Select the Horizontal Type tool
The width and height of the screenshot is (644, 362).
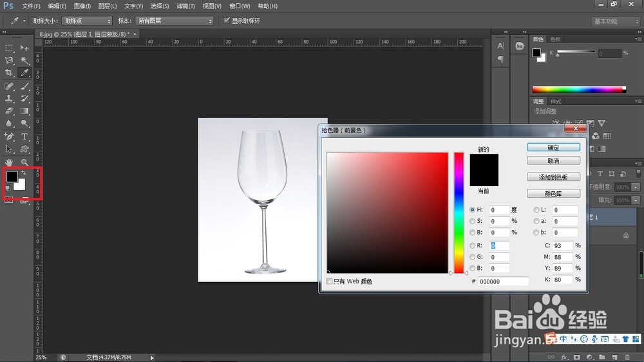pos(24,137)
